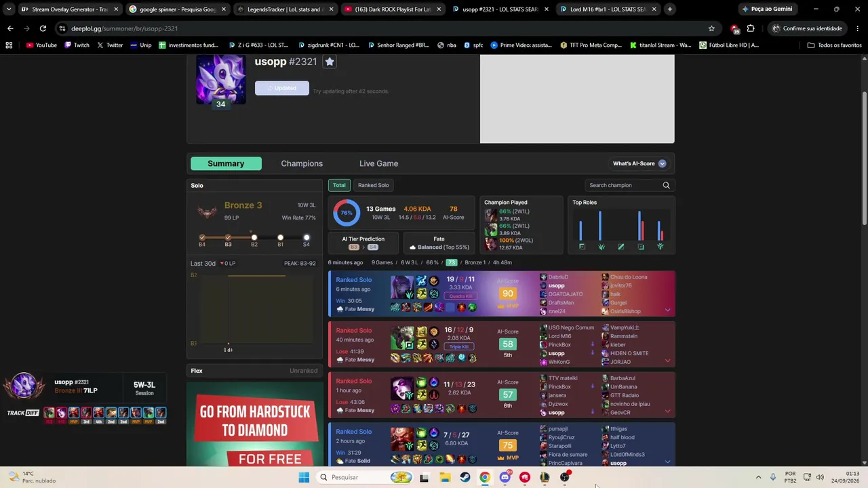Switch to the Live Game tab
This screenshot has height=488, width=868.
coord(378,163)
